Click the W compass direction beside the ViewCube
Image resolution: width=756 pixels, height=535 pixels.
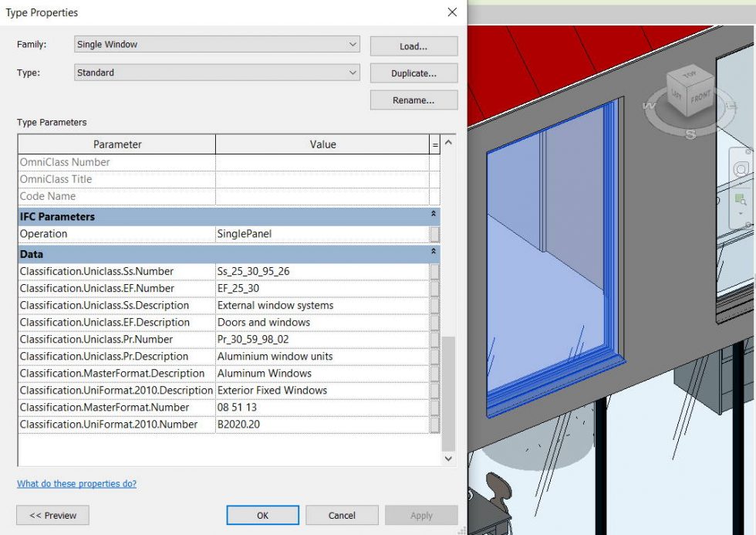pyautogui.click(x=650, y=106)
